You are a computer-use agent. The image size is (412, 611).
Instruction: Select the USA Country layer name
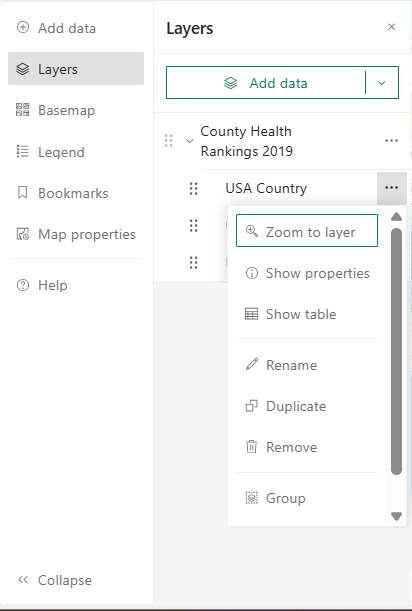tap(266, 188)
